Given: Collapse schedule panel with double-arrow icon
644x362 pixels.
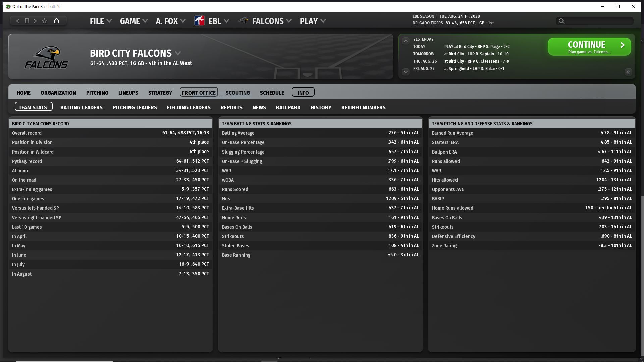Looking at the screenshot, I should [628, 72].
